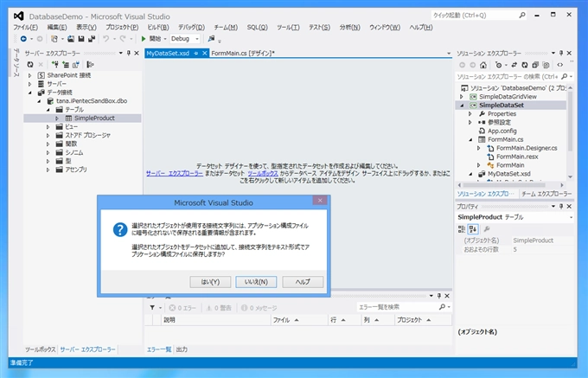Image resolution: width=588 pixels, height=378 pixels.
Task: Click the Solution Explorer search field
Action: pyautogui.click(x=508, y=76)
